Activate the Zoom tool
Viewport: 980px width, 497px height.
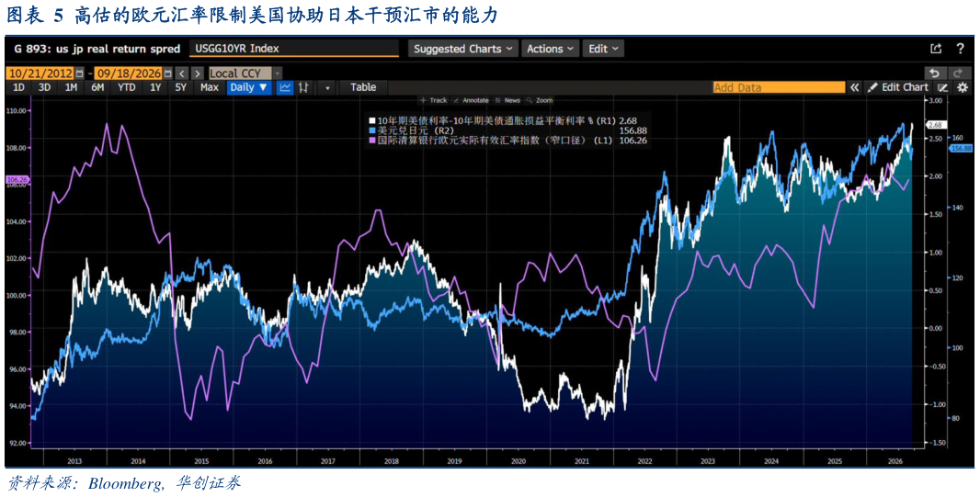click(x=540, y=100)
